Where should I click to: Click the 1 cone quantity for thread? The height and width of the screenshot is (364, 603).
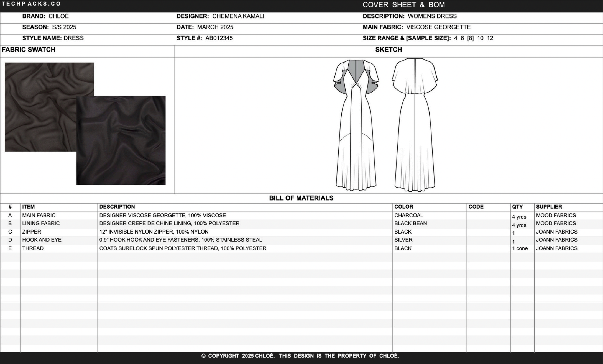click(520, 248)
